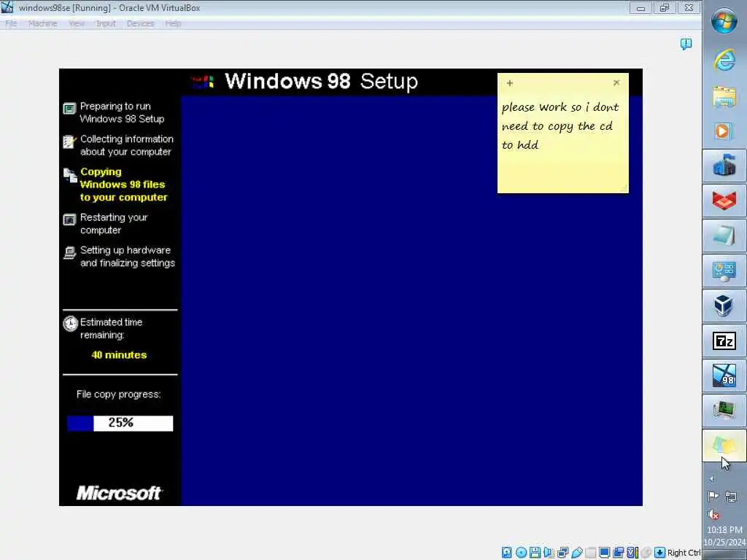
Task: Add a new sticky note with plus button
Action: pos(510,83)
